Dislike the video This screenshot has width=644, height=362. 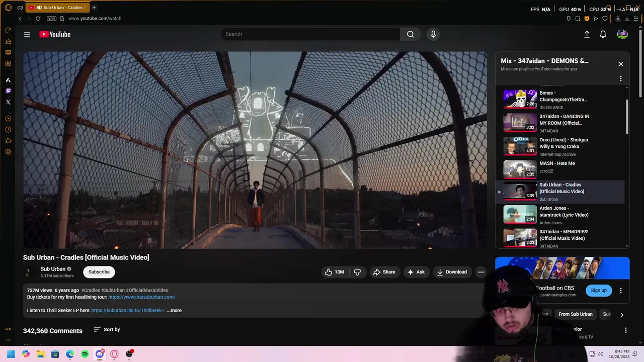click(357, 272)
